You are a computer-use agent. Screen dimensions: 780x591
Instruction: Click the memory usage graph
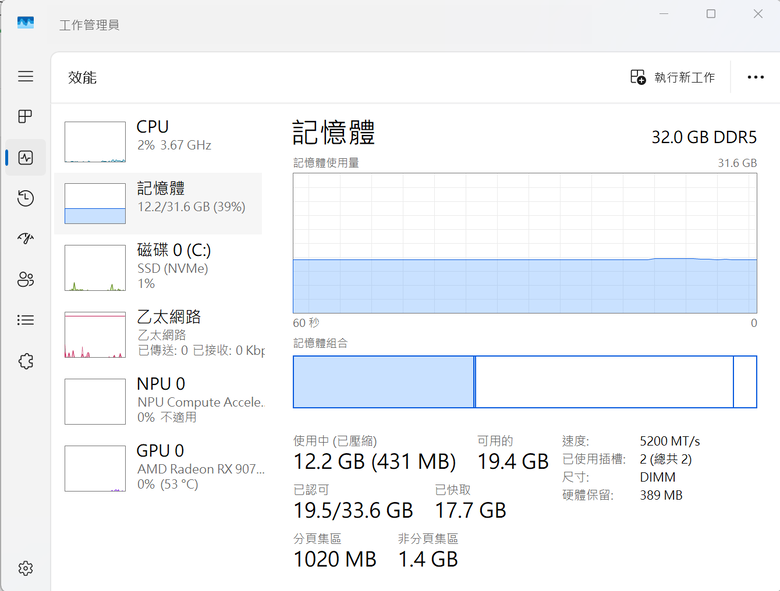point(525,243)
